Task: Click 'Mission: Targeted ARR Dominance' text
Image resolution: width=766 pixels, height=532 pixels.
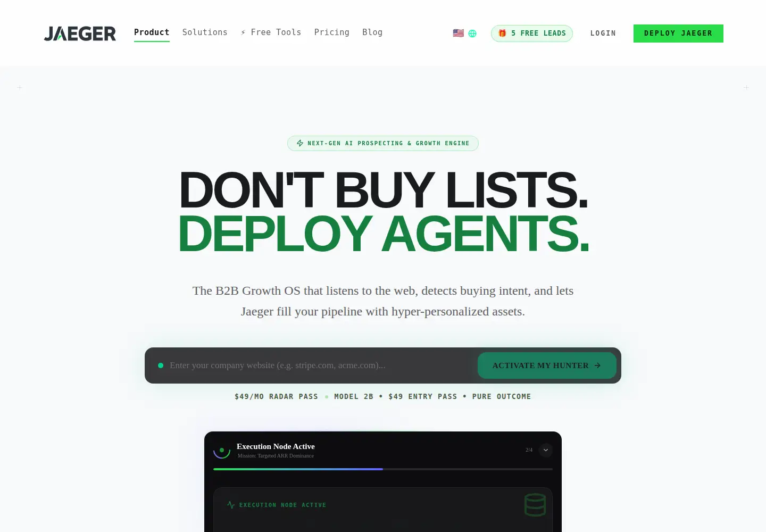Action: [x=276, y=456]
